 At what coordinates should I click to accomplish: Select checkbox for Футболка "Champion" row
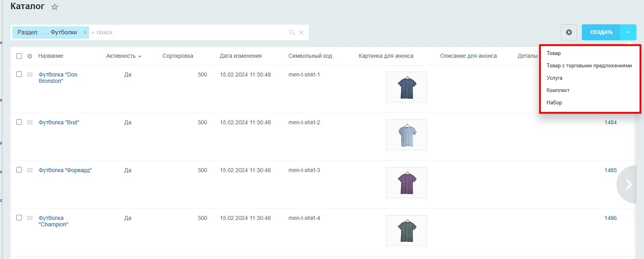(x=19, y=218)
